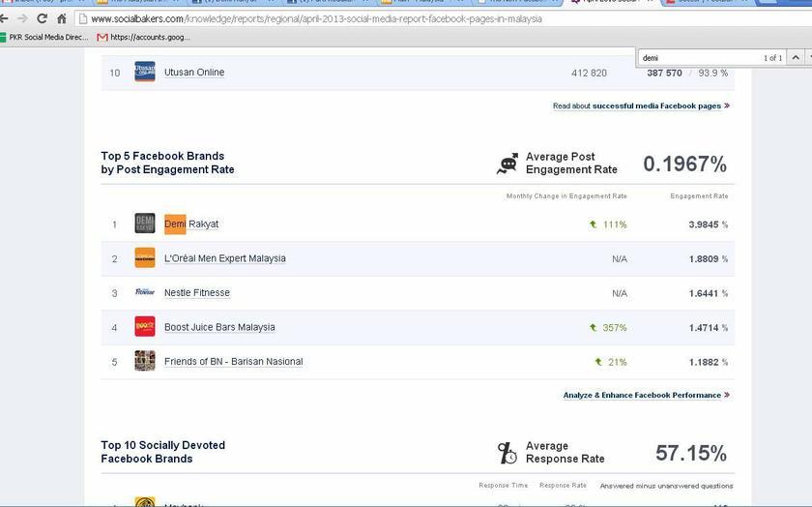The width and height of the screenshot is (812, 507).
Task: Click the Utusan Online logo thumbnail
Action: [145, 72]
